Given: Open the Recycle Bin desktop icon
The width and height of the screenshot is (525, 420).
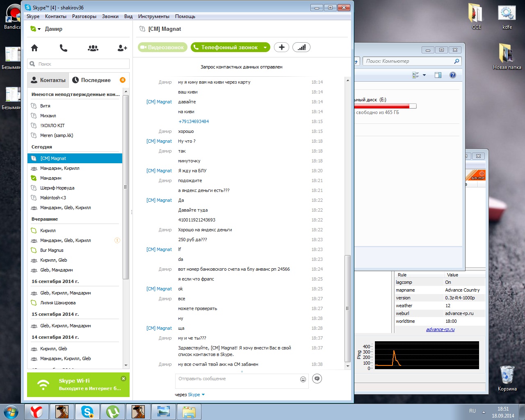Looking at the screenshot, I should tap(507, 378).
